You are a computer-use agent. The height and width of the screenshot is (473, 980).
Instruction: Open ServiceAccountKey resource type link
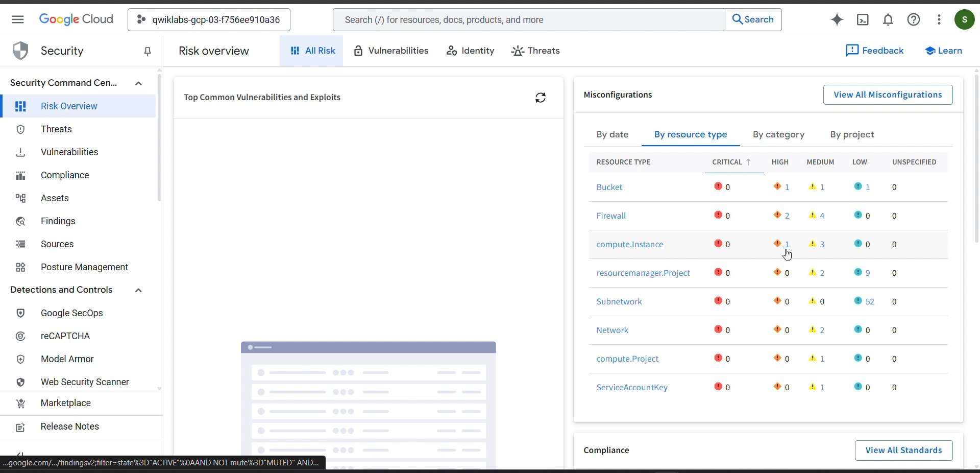[x=632, y=387]
